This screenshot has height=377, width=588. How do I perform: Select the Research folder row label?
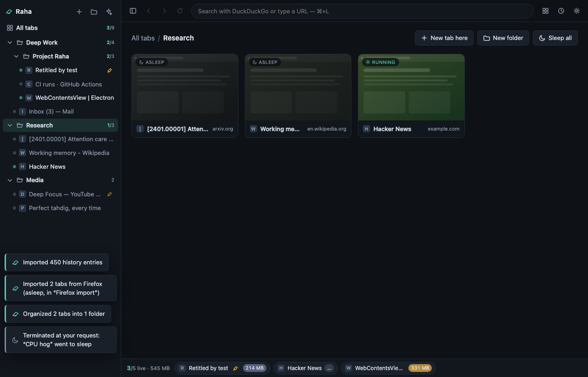(x=40, y=125)
